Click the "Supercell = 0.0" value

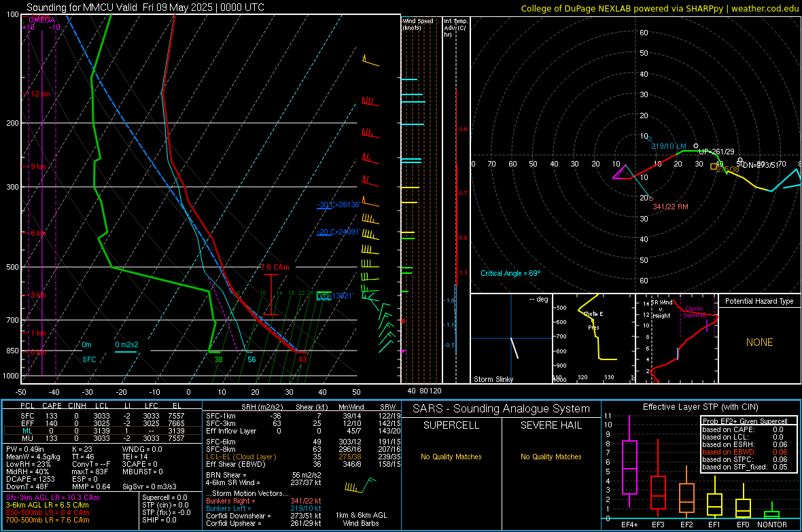click(x=164, y=497)
